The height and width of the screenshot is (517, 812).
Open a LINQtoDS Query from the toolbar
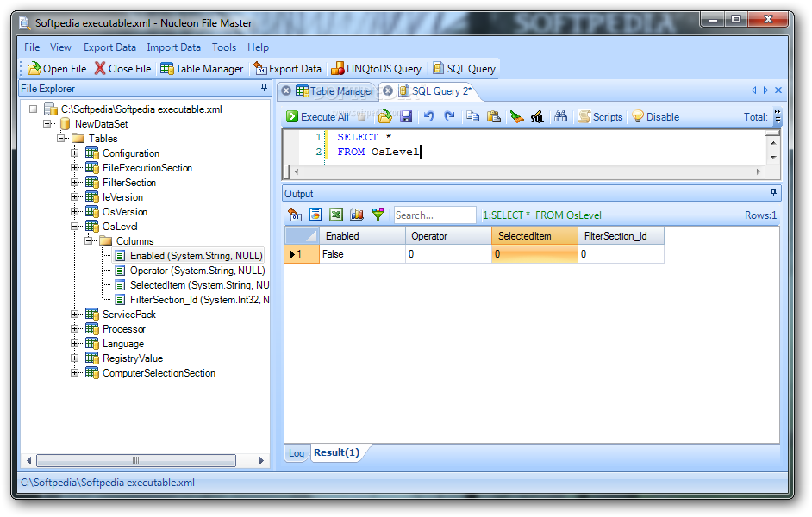tap(376, 69)
